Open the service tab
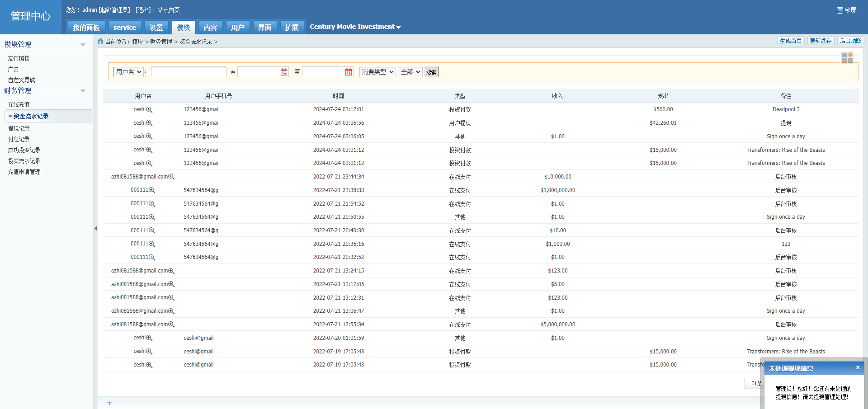The width and height of the screenshot is (868, 409). [125, 28]
